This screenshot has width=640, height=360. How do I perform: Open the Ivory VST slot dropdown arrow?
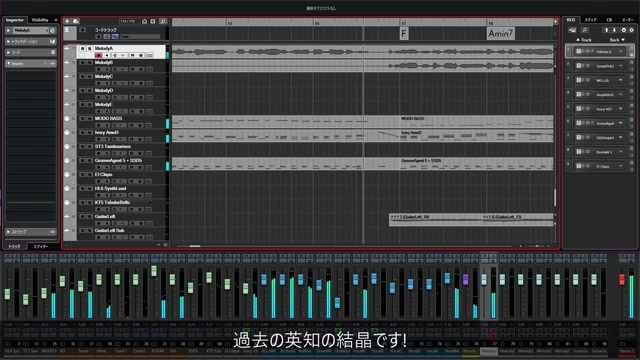point(621,109)
